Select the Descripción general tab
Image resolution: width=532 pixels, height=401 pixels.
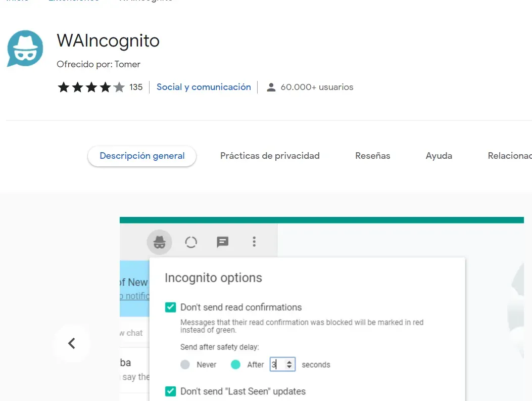[142, 156]
